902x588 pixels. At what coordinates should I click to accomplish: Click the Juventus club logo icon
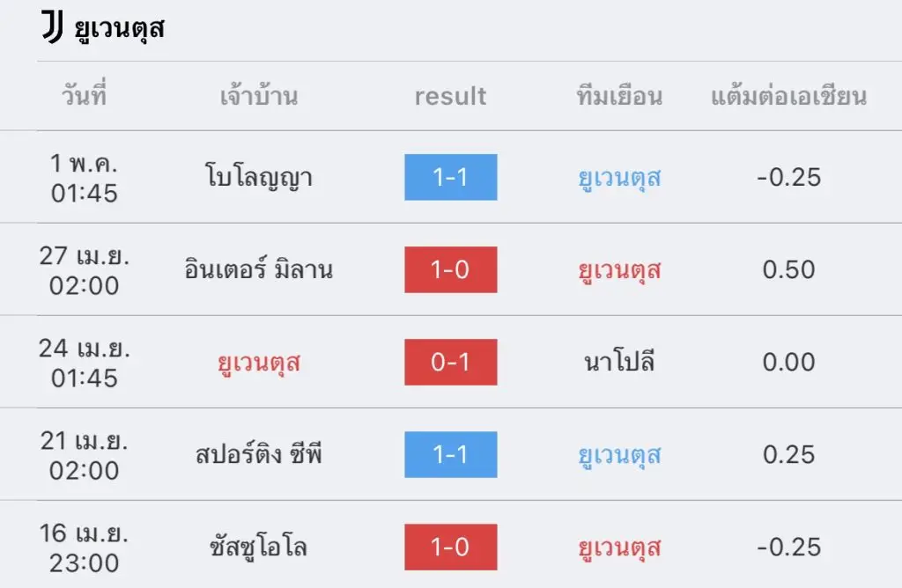tap(52, 27)
